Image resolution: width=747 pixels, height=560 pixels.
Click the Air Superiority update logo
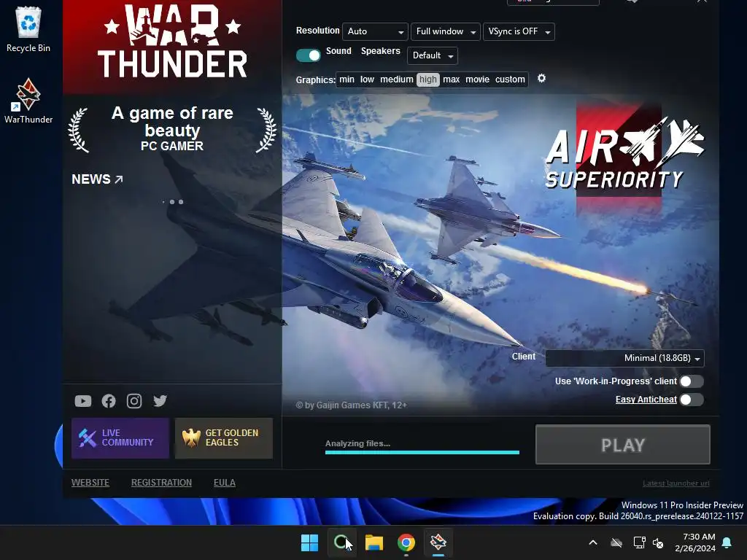click(x=624, y=153)
